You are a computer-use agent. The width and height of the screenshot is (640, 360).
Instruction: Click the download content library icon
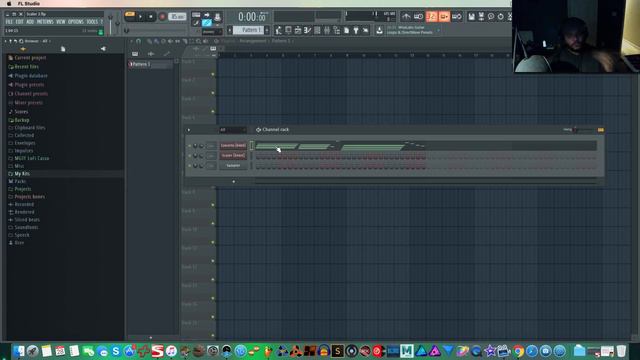click(379, 30)
